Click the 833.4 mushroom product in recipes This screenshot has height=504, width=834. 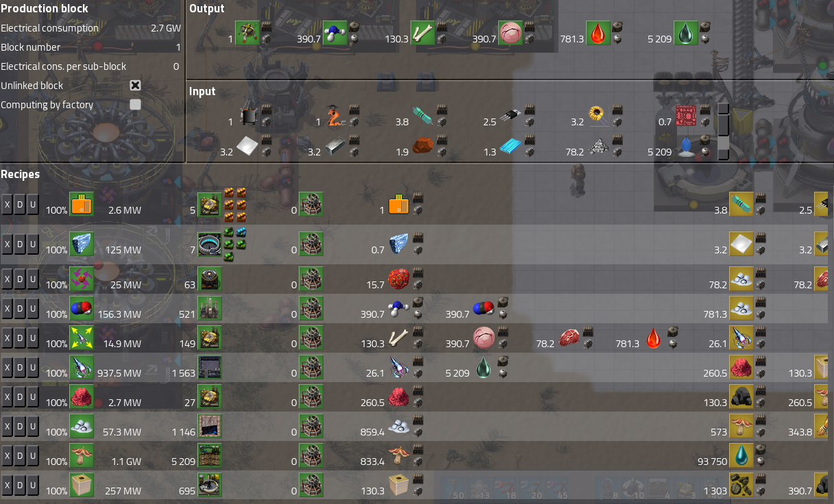point(400,455)
